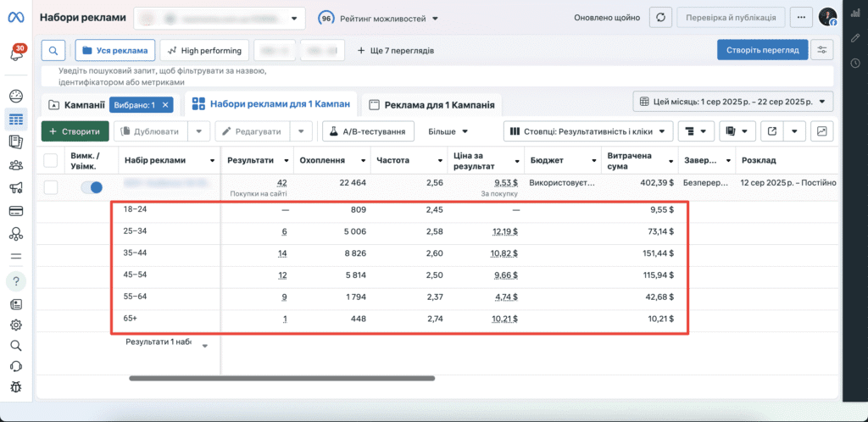Click the megaphone advertising icon in sidebar
Image resolution: width=868 pixels, height=422 pixels.
tap(16, 188)
